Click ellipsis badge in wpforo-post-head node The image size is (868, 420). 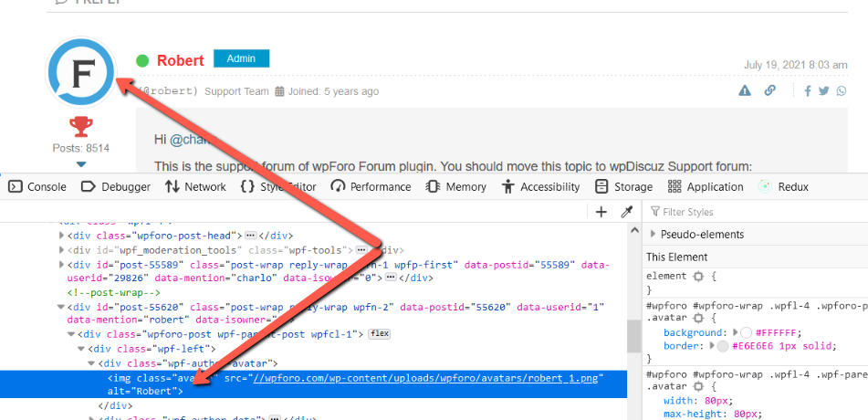[250, 236]
